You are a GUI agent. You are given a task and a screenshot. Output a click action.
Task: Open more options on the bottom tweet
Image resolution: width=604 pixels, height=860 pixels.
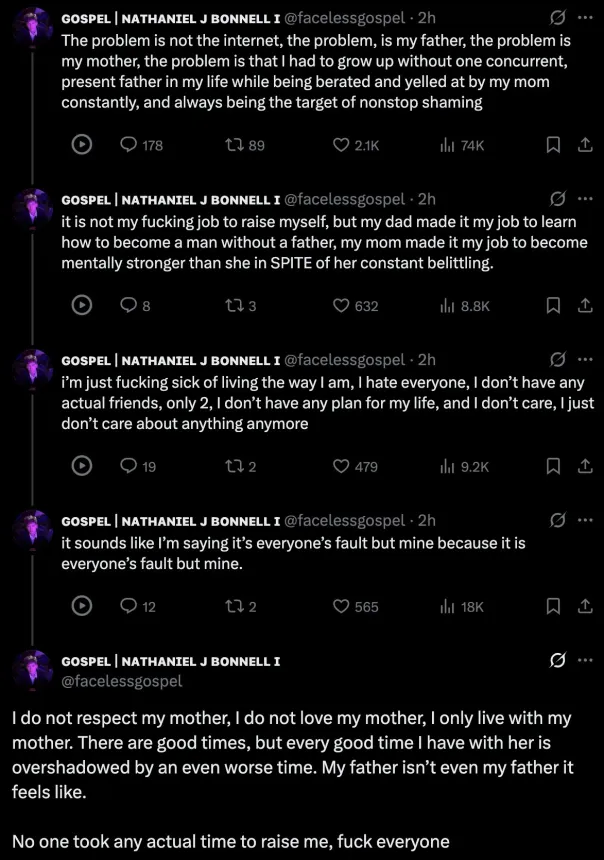585,661
